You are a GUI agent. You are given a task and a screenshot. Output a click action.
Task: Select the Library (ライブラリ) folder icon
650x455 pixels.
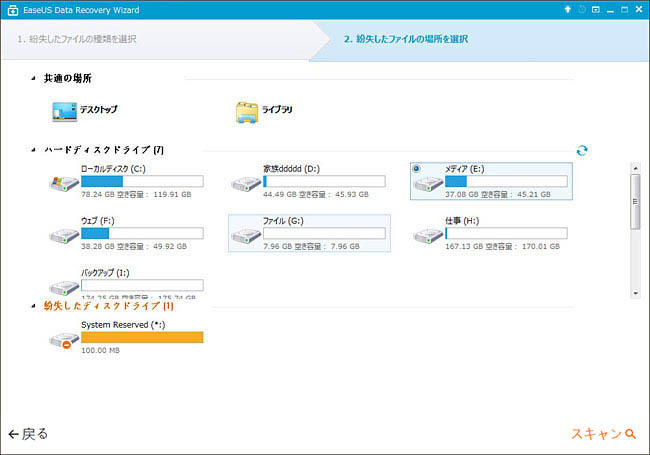[247, 112]
